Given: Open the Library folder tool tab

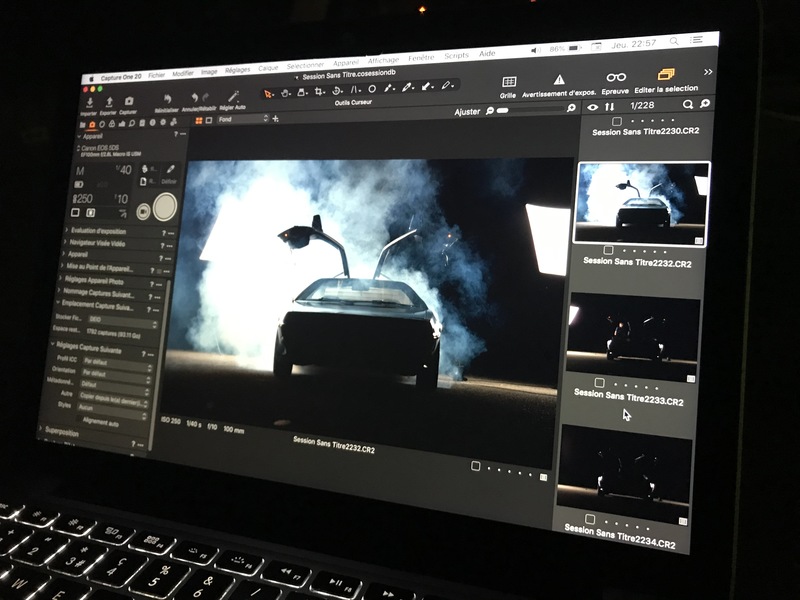Looking at the screenshot, I should (83, 124).
